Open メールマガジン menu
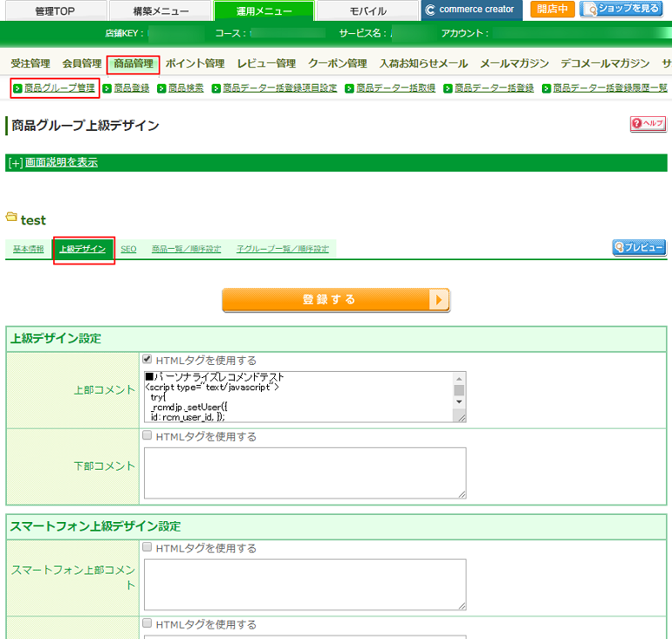672x639 pixels. coord(514,64)
